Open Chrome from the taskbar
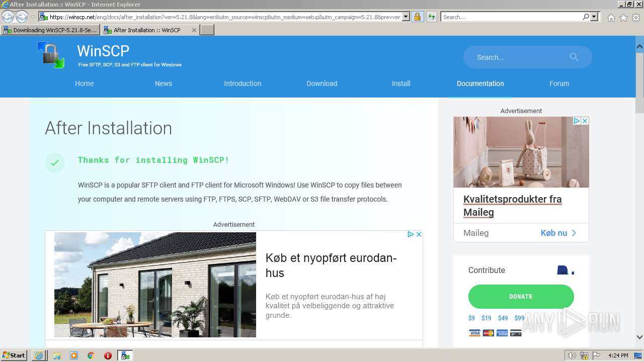This screenshot has width=644, height=362. point(91,355)
